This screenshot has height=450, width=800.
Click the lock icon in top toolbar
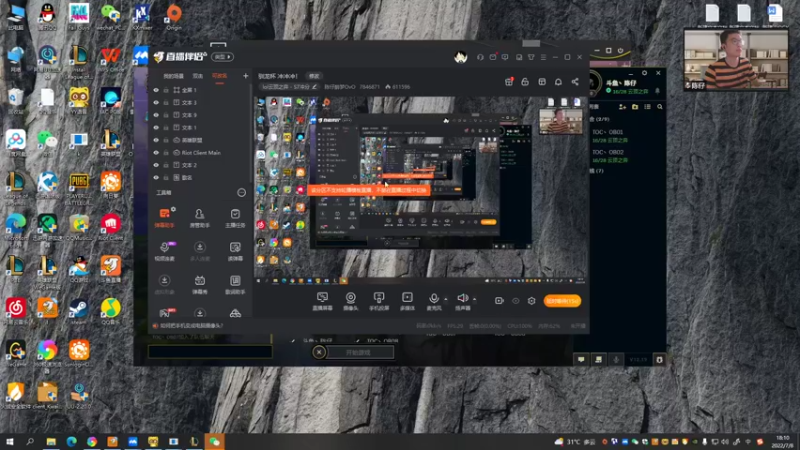coord(525,82)
